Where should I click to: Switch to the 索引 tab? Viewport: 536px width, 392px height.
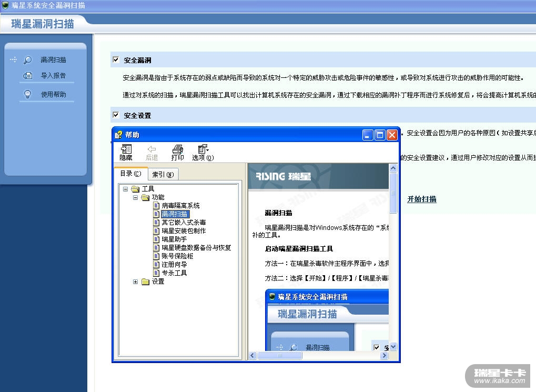[x=163, y=175]
